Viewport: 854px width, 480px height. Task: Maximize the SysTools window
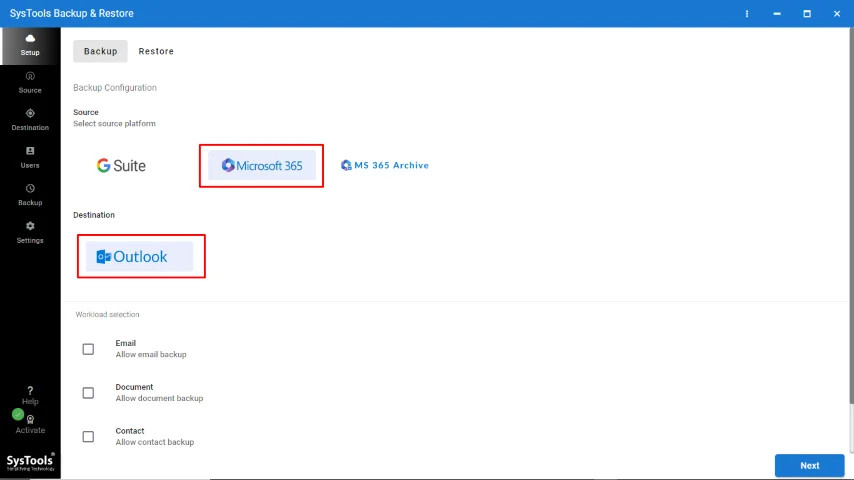pos(807,14)
